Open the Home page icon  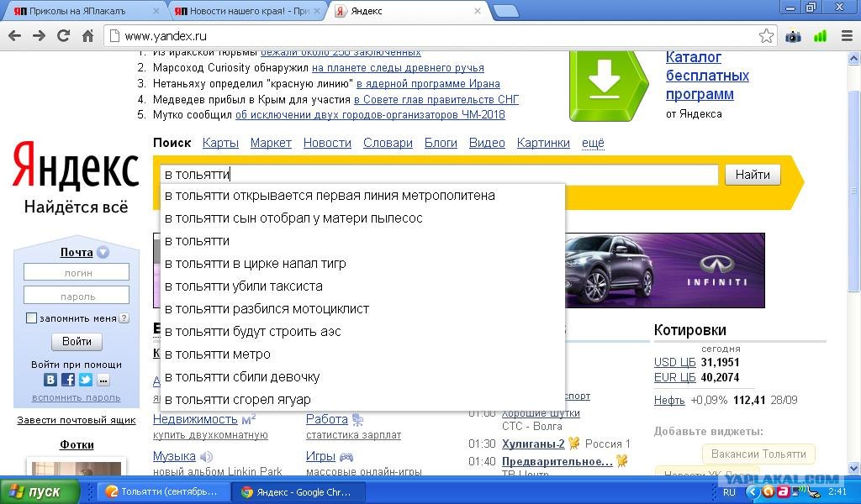(x=87, y=36)
